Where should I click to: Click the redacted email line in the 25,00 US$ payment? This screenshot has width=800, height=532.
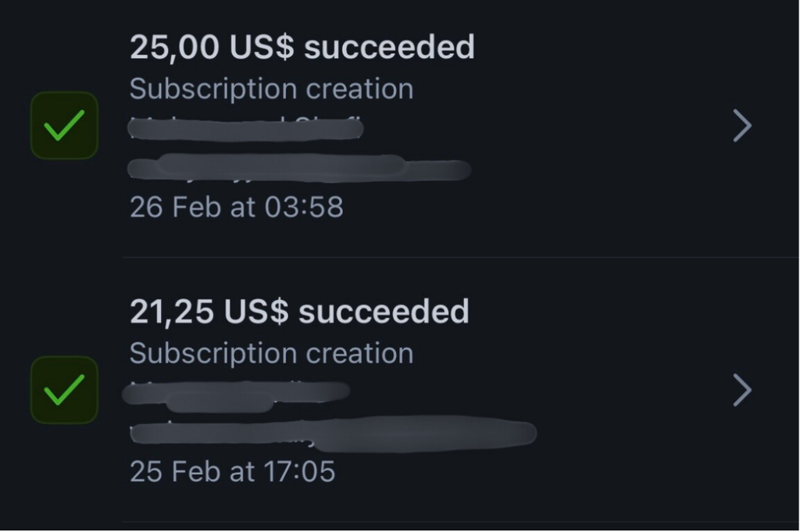pyautogui.click(x=301, y=167)
